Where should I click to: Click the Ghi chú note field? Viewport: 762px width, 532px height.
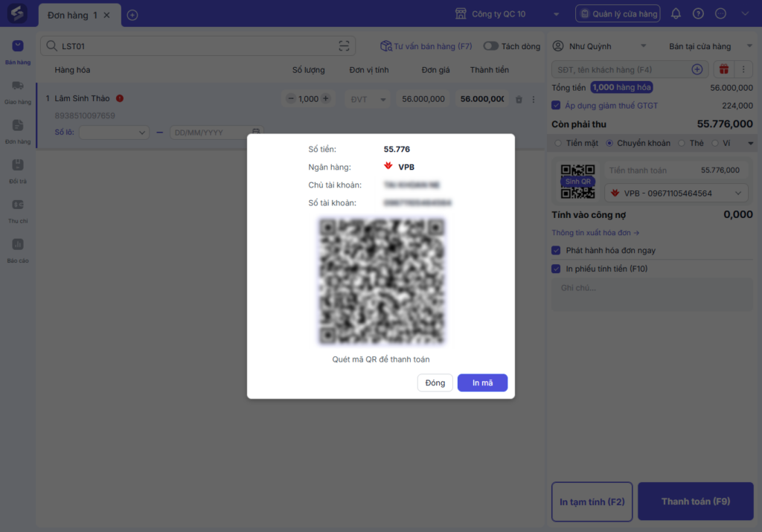point(652,295)
